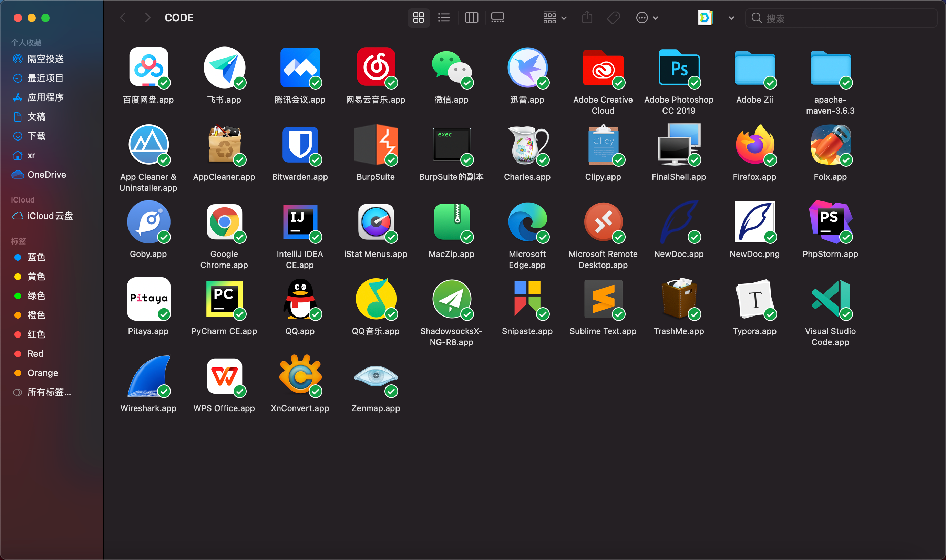Click the IntelliJ IDEA CE.app icon
The height and width of the screenshot is (560, 946).
click(300, 222)
